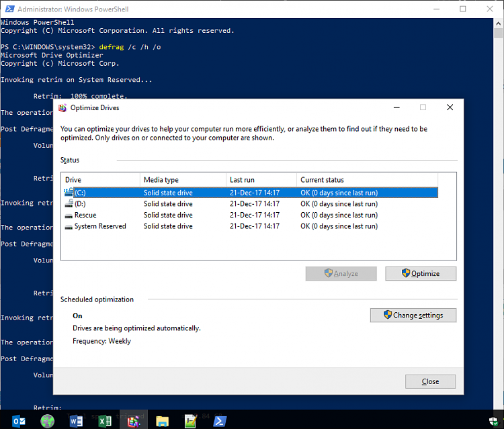Click Rescue row's 'Solid state drive' cell
Viewport: 504px width, 429px height.
pyautogui.click(x=168, y=215)
